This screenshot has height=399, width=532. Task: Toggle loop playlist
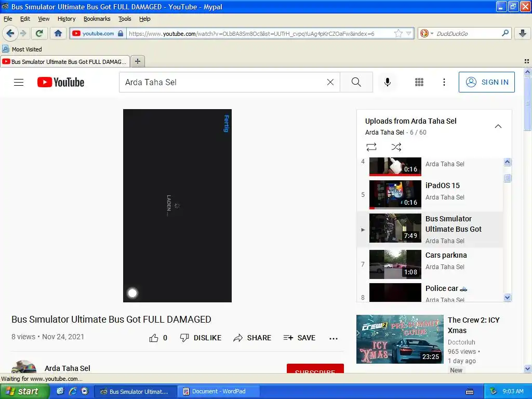tap(371, 147)
